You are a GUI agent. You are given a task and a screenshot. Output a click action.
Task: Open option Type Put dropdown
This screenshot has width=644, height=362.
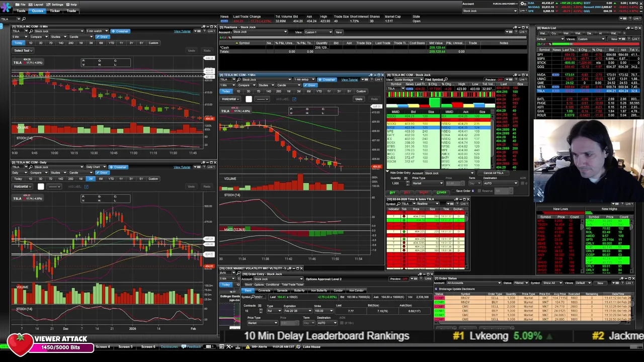tap(274, 311)
